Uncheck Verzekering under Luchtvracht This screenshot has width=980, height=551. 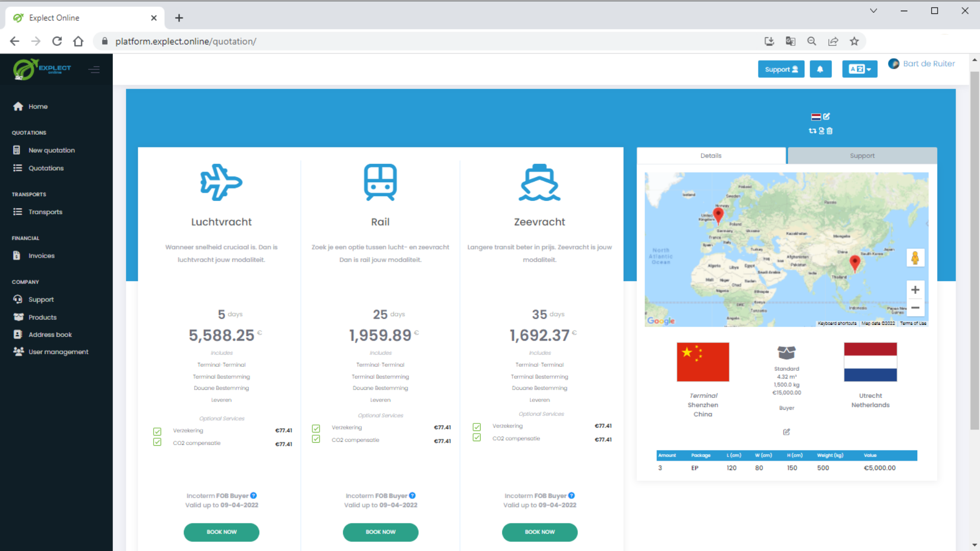pos(157,431)
